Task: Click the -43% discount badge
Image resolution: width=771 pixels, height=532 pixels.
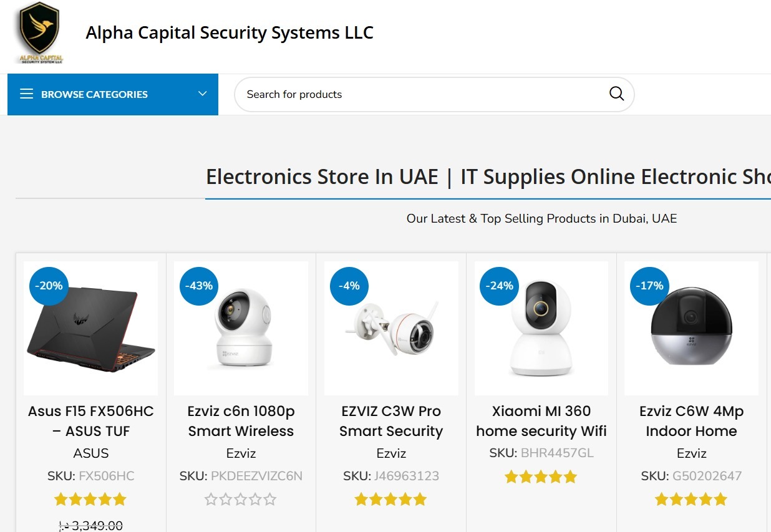Action: click(199, 286)
